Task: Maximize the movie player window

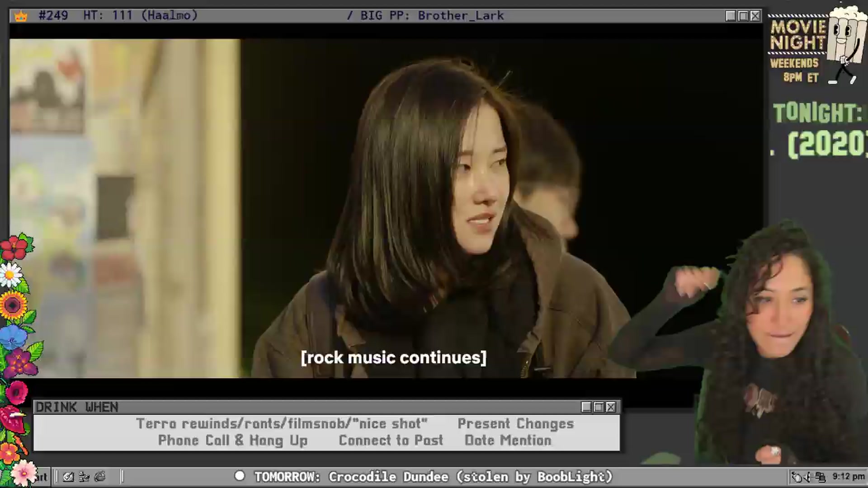Action: (x=743, y=16)
